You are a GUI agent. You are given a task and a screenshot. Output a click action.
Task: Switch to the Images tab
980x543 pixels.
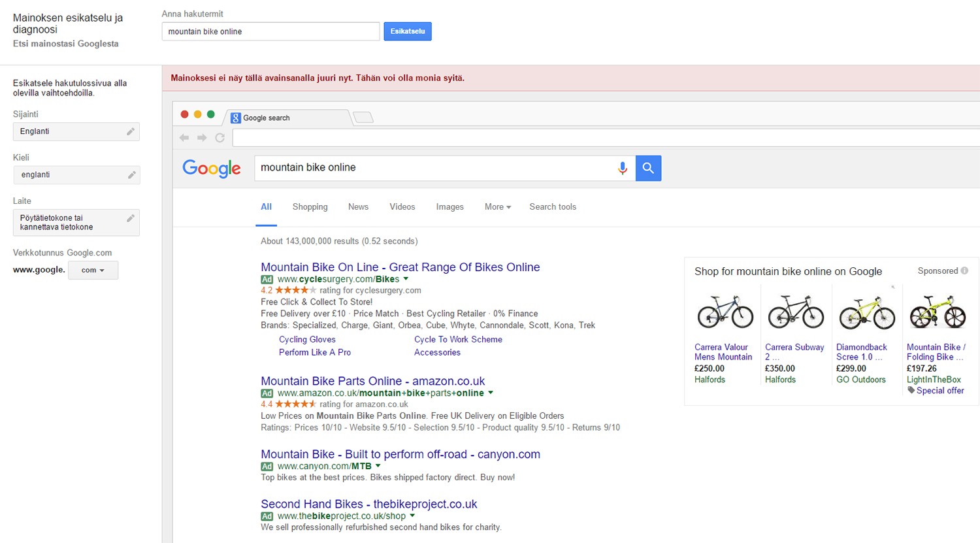pos(450,206)
